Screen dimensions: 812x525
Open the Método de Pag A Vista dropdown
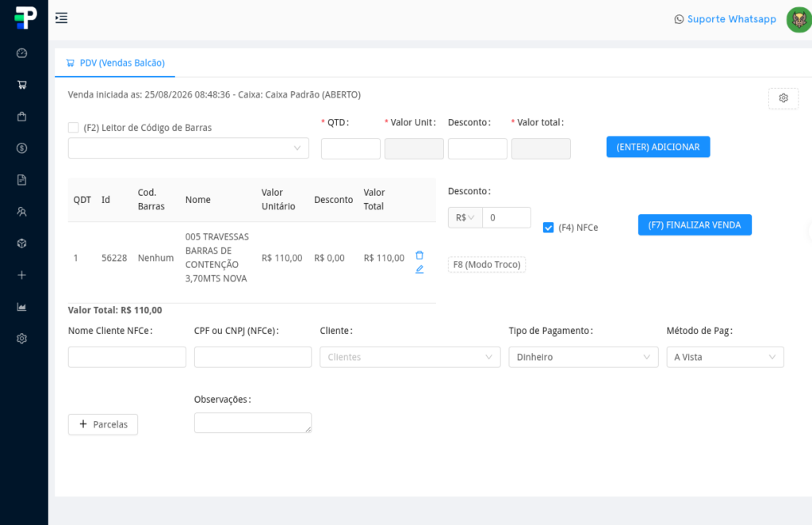coord(725,357)
